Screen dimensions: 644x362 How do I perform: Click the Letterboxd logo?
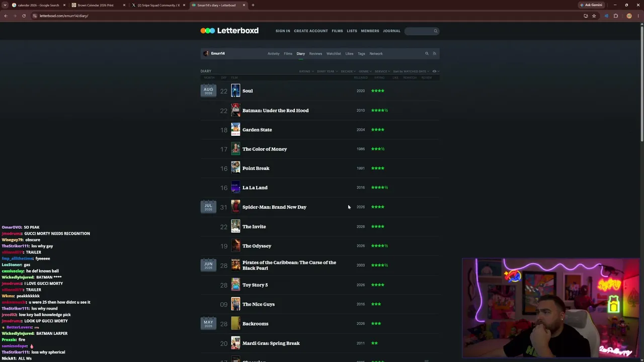(x=229, y=31)
